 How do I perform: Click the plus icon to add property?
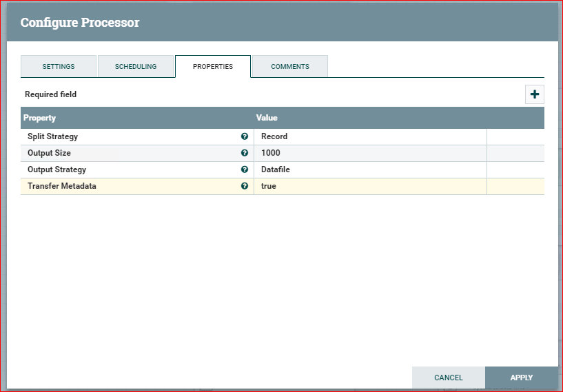point(534,94)
